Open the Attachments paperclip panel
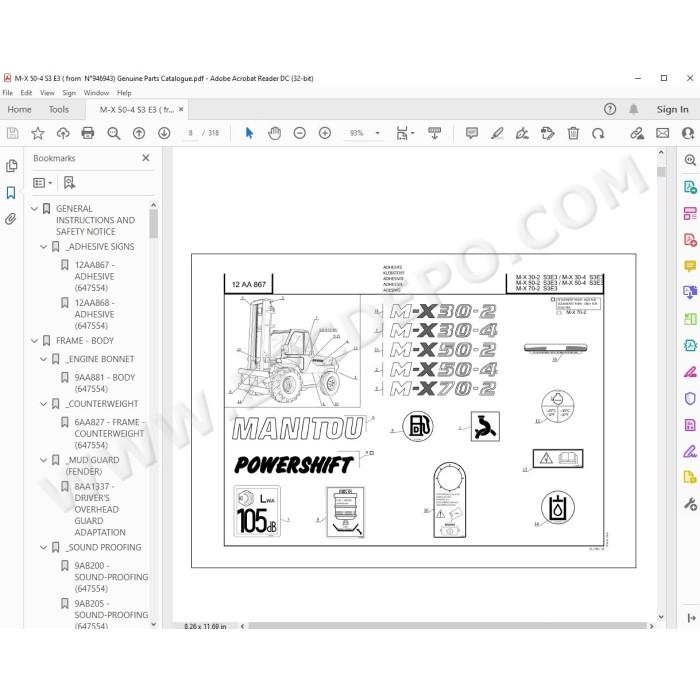 coord(11,219)
